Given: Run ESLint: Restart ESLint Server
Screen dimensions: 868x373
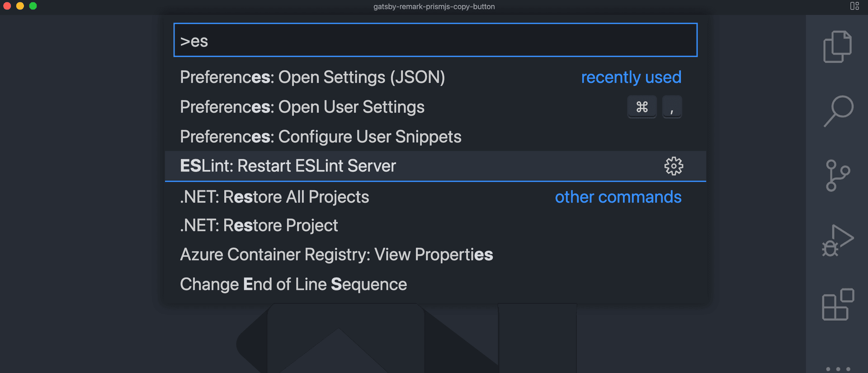Looking at the screenshot, I should click(x=288, y=166).
